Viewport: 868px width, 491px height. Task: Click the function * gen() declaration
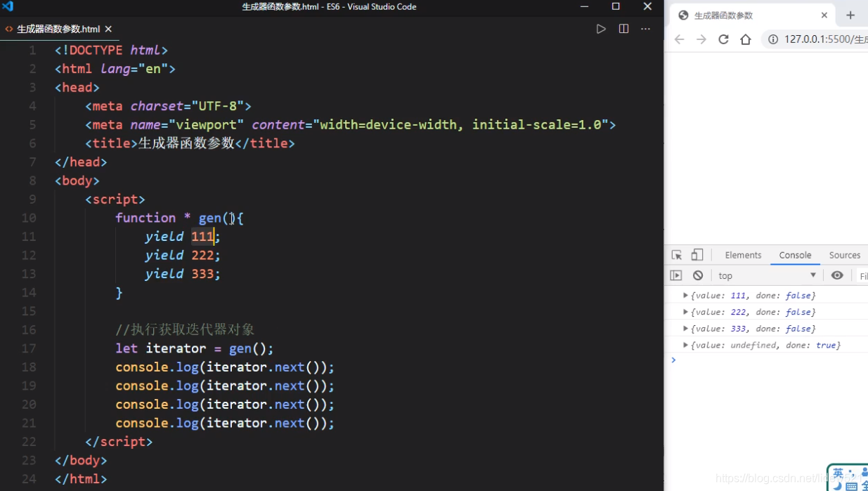pos(179,218)
